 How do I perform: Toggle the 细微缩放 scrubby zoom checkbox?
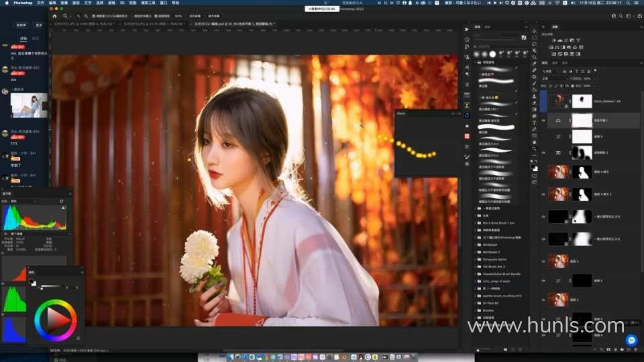tap(156, 16)
